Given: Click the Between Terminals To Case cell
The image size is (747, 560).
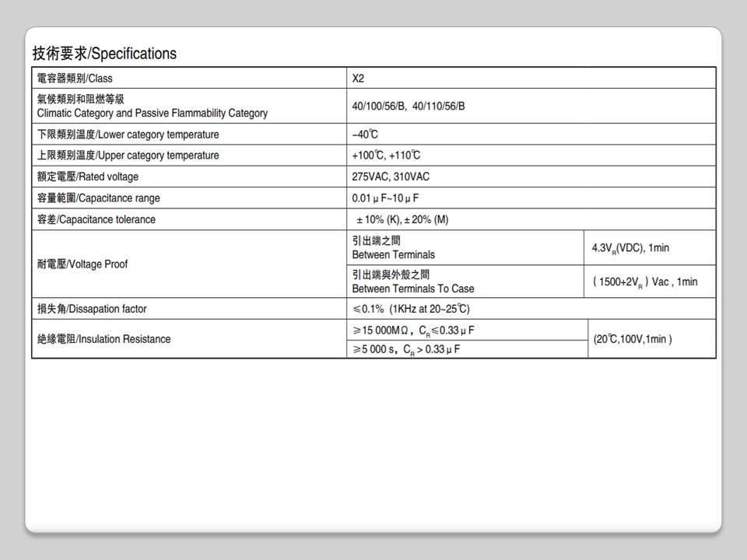Looking at the screenshot, I should coord(412,282).
